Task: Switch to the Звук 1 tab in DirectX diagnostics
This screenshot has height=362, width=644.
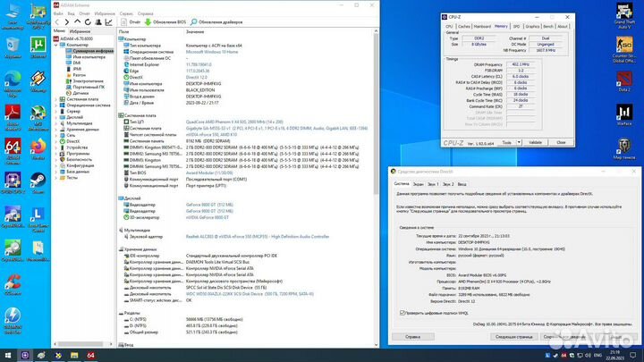Action: (x=433, y=184)
